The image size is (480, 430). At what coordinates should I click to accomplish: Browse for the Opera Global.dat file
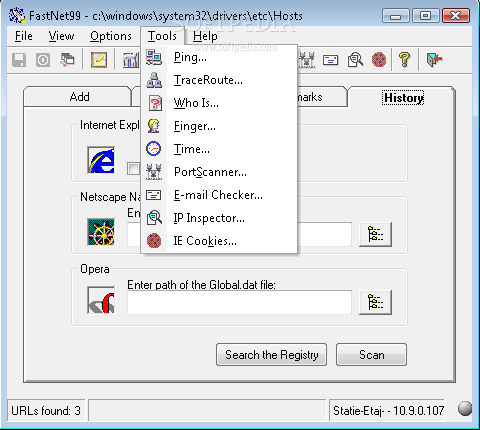(x=375, y=302)
